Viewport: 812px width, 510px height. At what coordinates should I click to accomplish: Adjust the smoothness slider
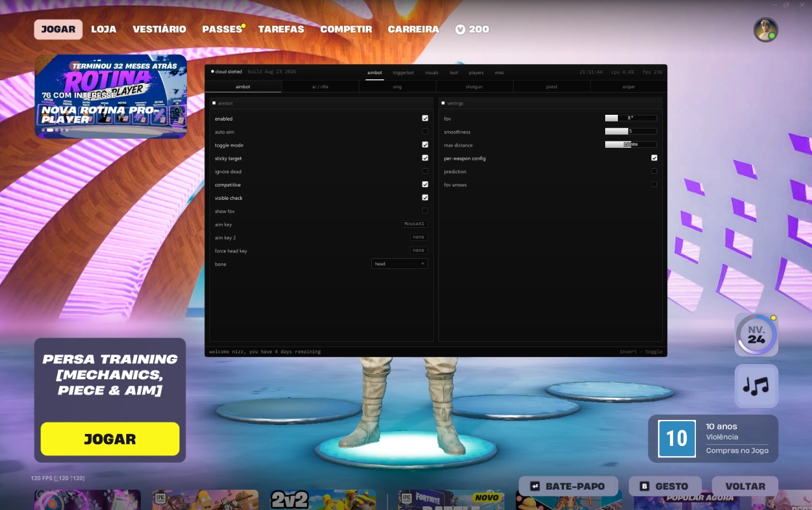(631, 131)
